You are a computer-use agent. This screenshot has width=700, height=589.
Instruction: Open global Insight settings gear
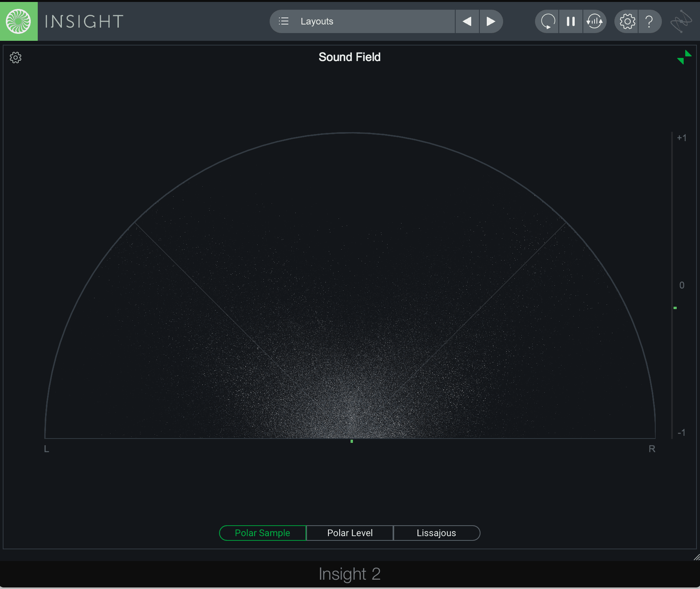click(x=627, y=21)
